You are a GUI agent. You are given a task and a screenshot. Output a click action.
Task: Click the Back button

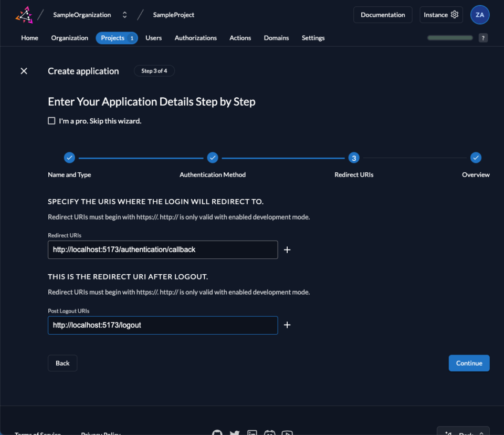point(62,363)
